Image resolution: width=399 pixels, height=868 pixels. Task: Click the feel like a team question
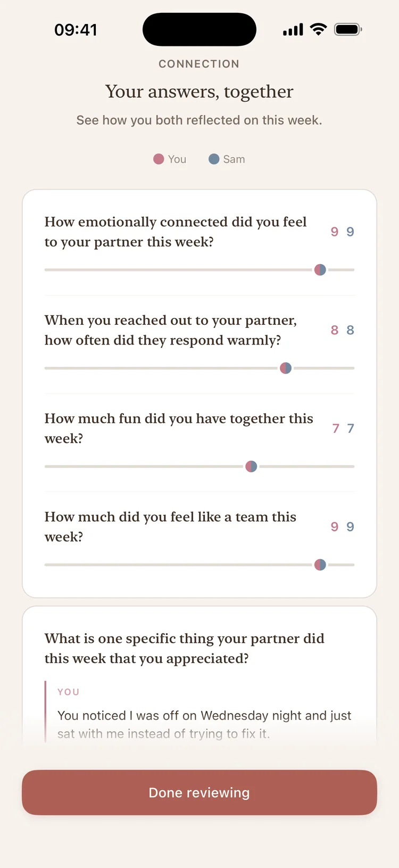[170, 527]
